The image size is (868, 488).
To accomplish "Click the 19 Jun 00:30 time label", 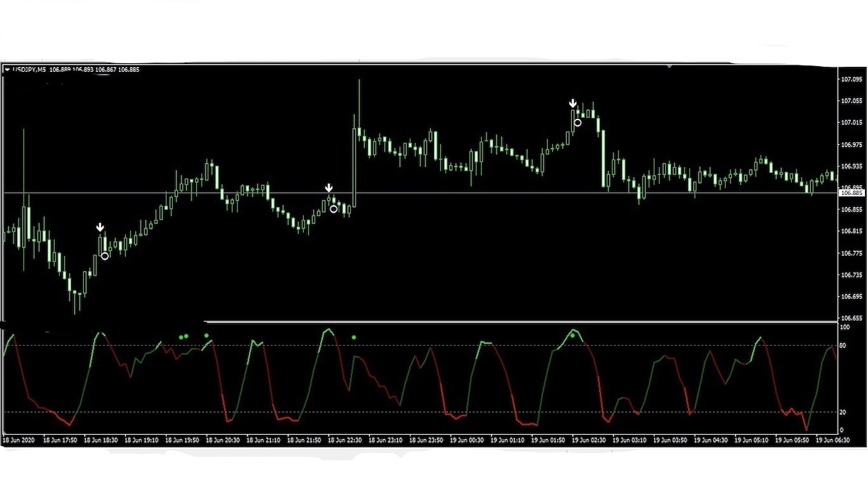I will click(x=466, y=440).
